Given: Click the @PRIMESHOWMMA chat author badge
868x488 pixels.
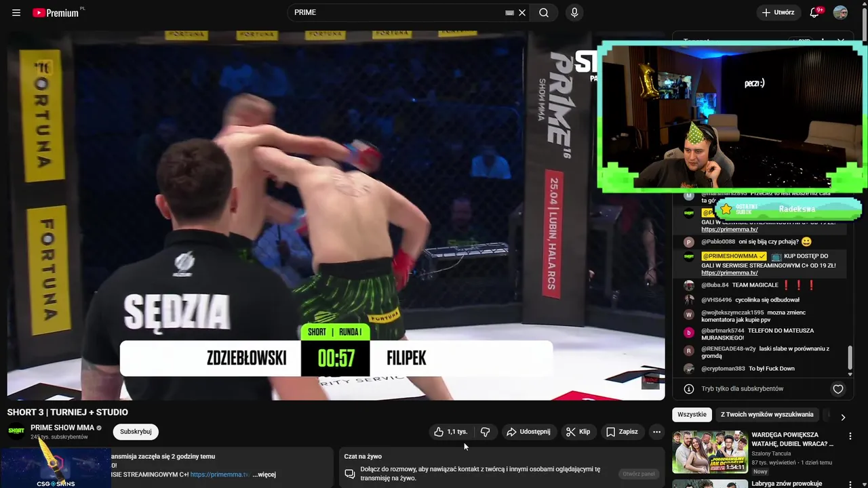Looking at the screenshot, I should pyautogui.click(x=734, y=256).
